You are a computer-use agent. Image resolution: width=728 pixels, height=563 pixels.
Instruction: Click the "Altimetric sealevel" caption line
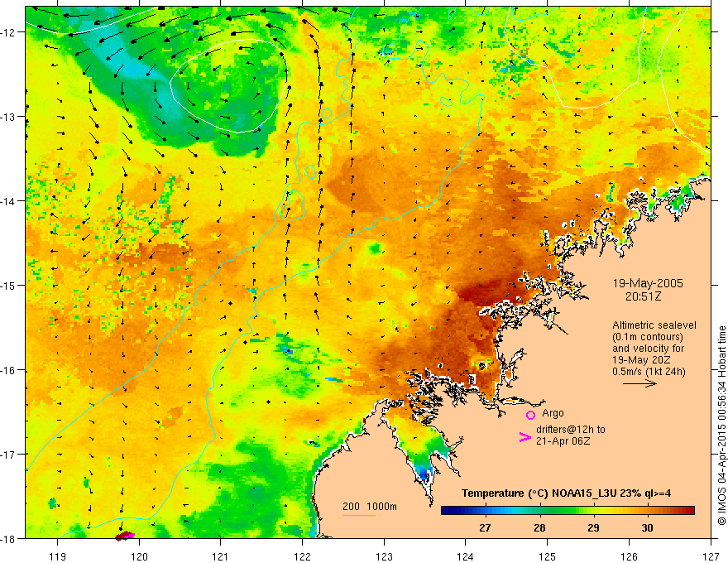[x=654, y=325]
